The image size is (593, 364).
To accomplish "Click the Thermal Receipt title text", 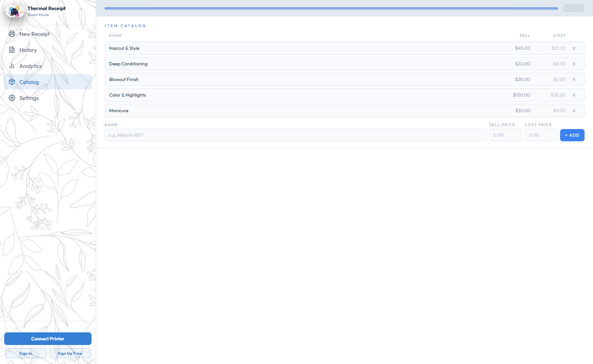I will coord(47,8).
